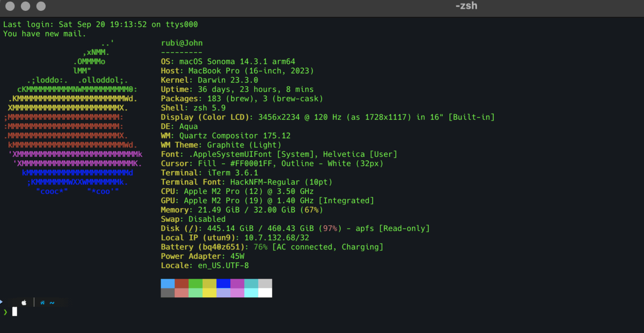Image resolution: width=644 pixels, height=333 pixels.
Task: Click the light blue first swatch, top row
Action: pyautogui.click(x=168, y=284)
